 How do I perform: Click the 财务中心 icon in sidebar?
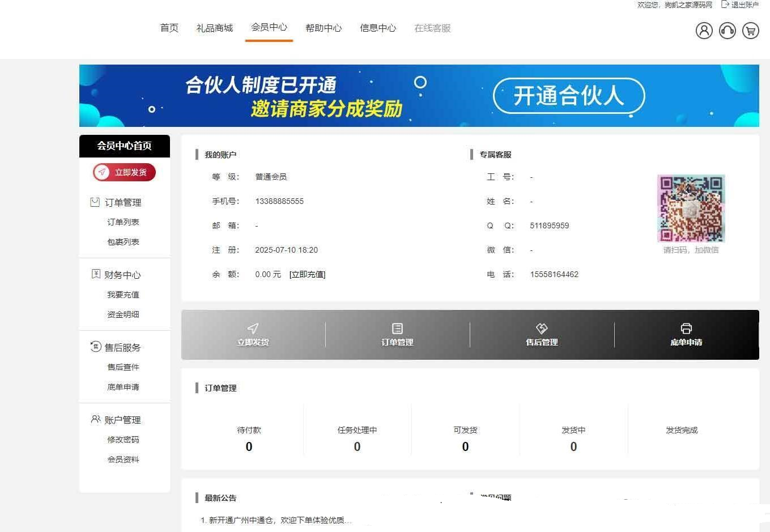point(95,274)
